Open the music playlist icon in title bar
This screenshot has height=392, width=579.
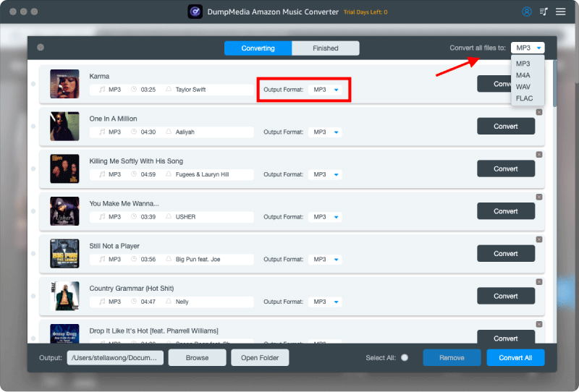pyautogui.click(x=544, y=12)
